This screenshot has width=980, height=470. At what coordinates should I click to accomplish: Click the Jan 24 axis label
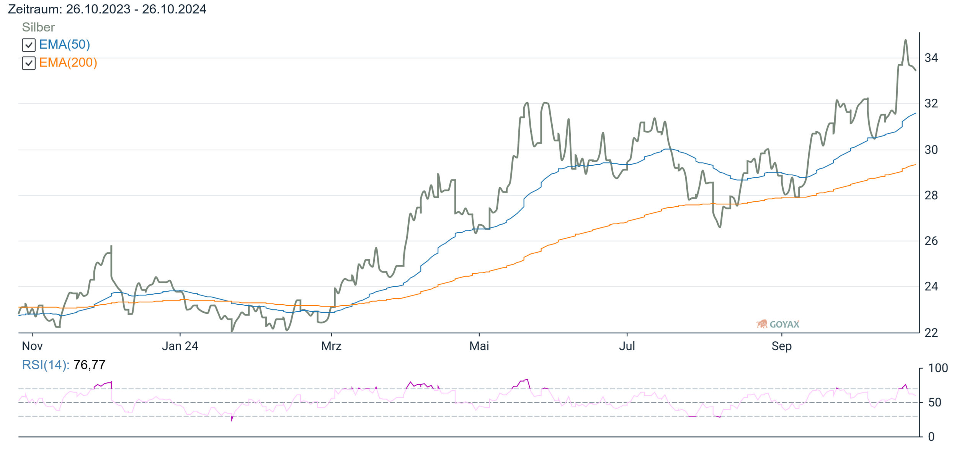click(x=180, y=346)
